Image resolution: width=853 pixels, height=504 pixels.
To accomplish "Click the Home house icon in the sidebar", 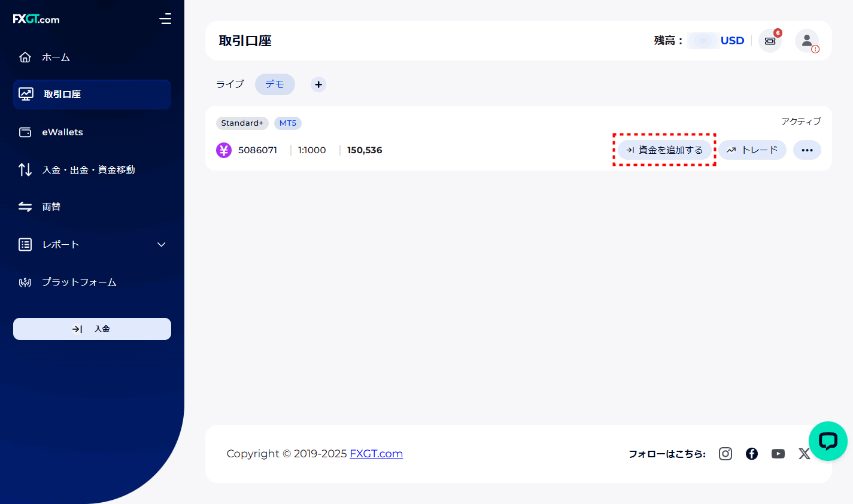I will (25, 57).
